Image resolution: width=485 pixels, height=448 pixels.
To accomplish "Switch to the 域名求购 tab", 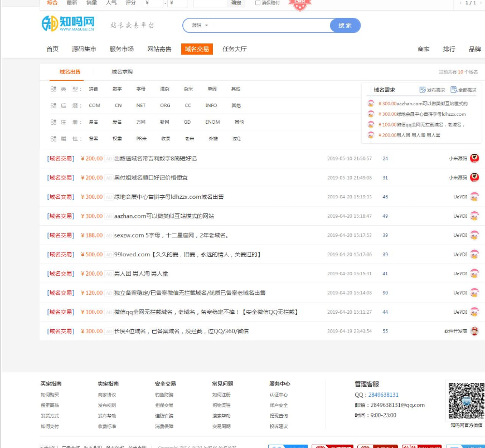I will point(122,72).
